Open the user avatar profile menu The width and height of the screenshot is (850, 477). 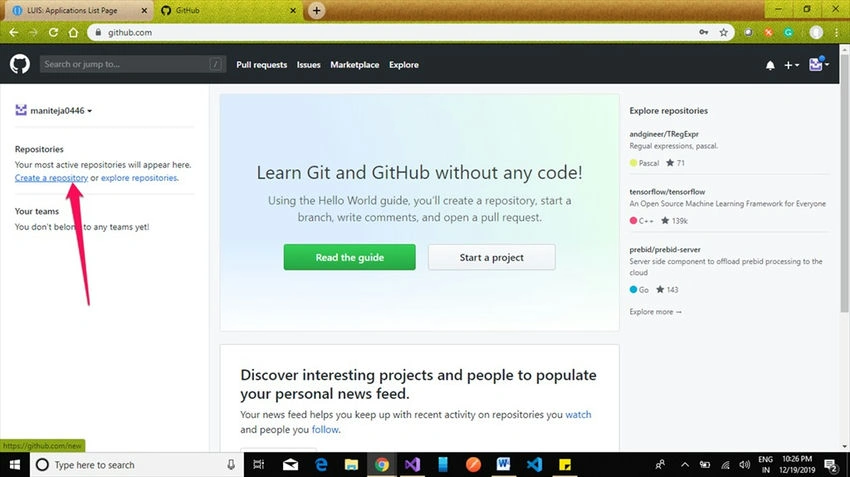(819, 65)
